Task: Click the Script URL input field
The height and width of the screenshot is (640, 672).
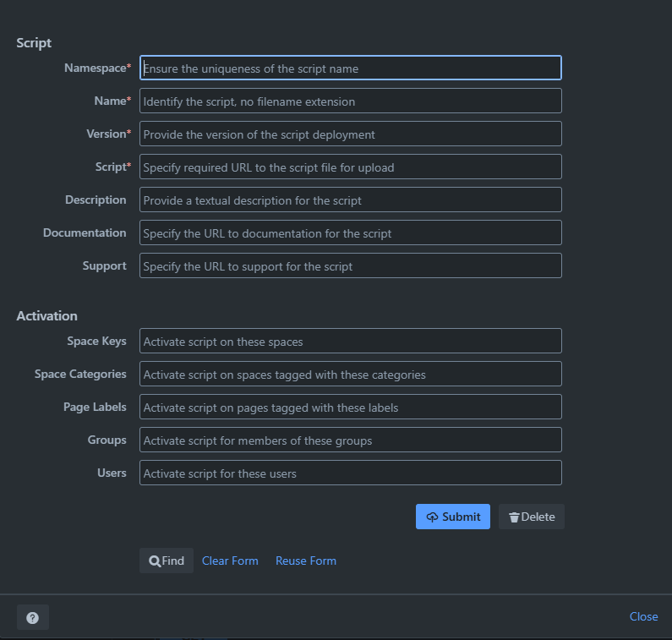Action: pyautogui.click(x=350, y=167)
